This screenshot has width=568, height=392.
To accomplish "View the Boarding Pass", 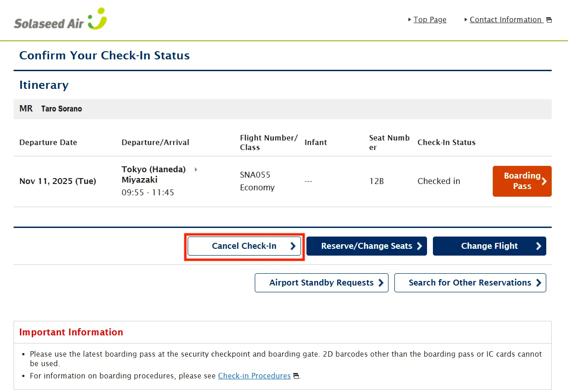I will [522, 181].
